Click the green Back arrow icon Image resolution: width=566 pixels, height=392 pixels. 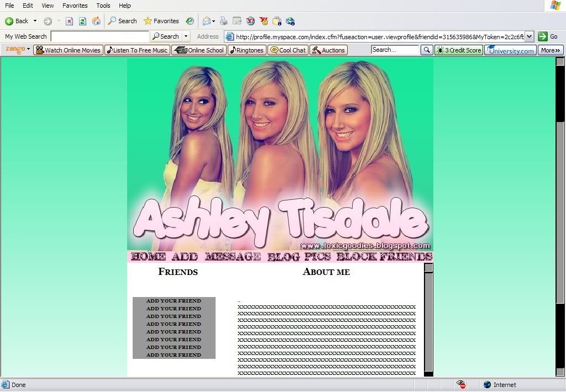[x=9, y=22]
